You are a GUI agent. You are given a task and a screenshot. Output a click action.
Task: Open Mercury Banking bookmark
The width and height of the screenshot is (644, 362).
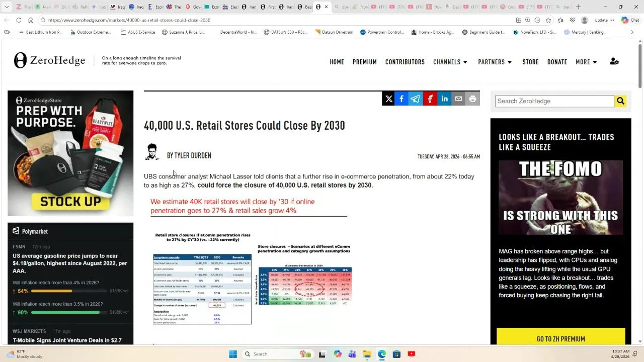585,32
